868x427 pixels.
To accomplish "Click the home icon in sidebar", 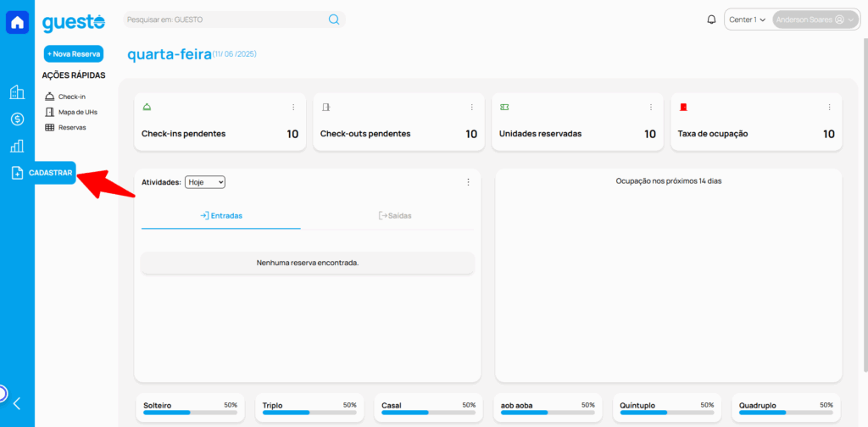I will pos(17,23).
